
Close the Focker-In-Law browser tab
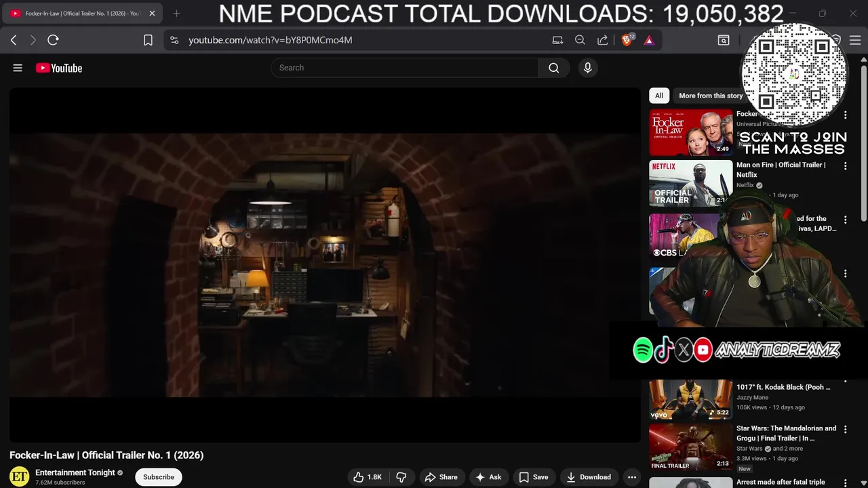click(x=152, y=13)
